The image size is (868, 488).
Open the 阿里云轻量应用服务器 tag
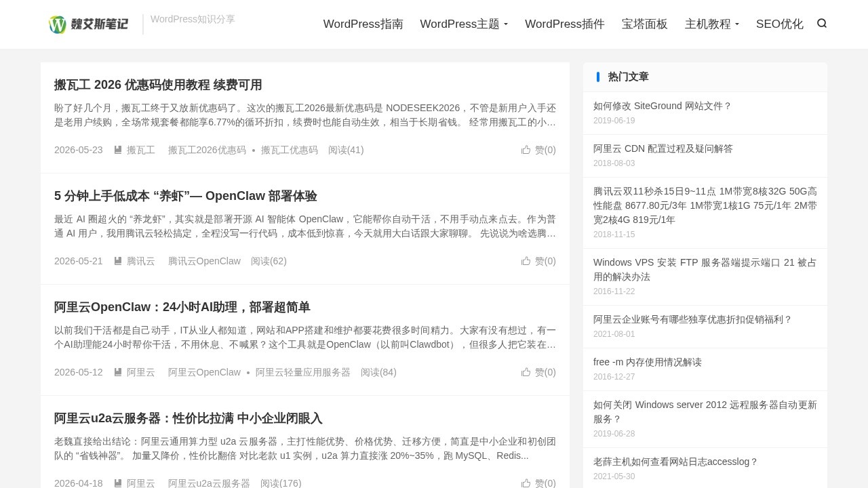tap(303, 372)
